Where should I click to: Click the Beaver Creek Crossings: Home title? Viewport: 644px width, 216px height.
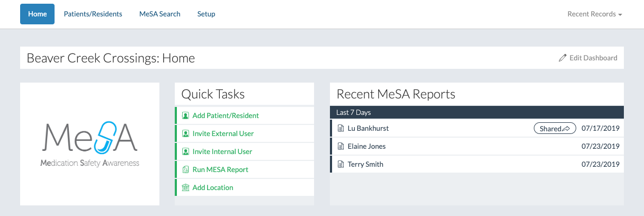111,58
